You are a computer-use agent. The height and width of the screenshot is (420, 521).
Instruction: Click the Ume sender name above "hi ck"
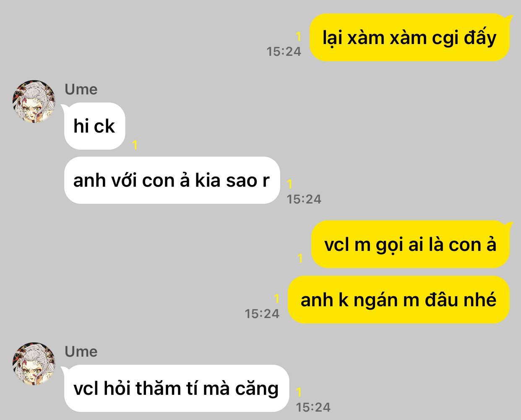(81, 89)
